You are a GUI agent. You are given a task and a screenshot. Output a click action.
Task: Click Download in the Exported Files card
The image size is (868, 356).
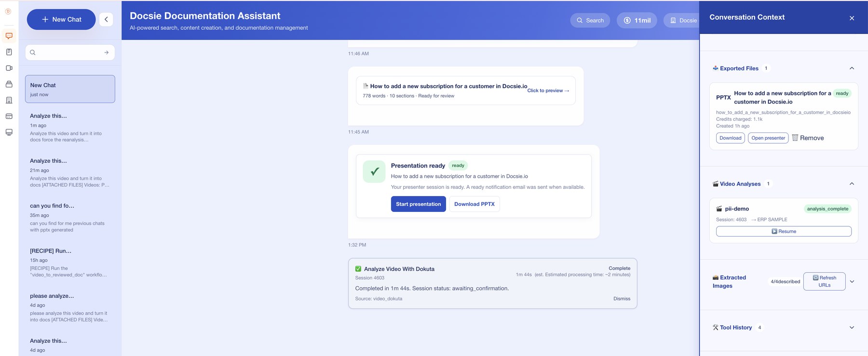(x=731, y=138)
